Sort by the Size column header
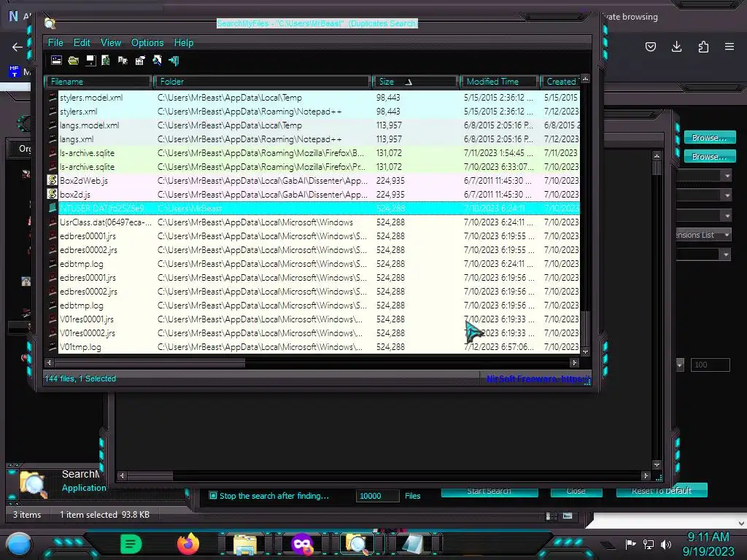Screen dimensions: 747x560 415,82
